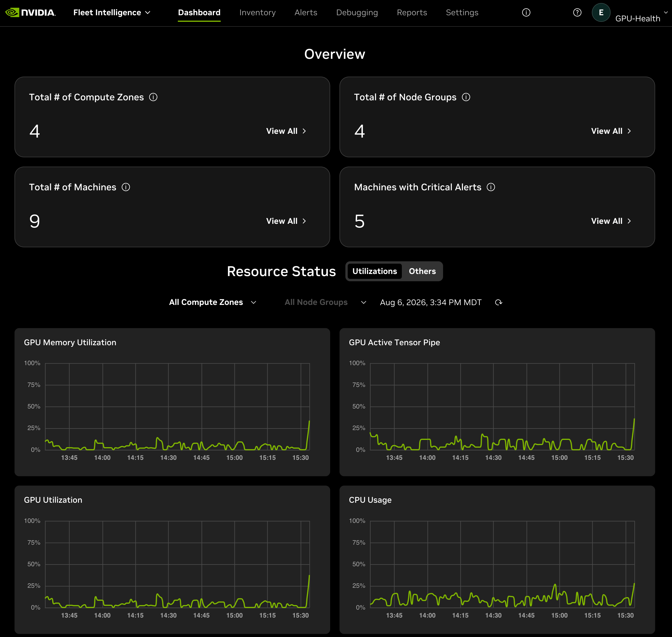The height and width of the screenshot is (637, 672).
Task: Open the Fleet Intelligence product dropdown
Action: point(112,13)
